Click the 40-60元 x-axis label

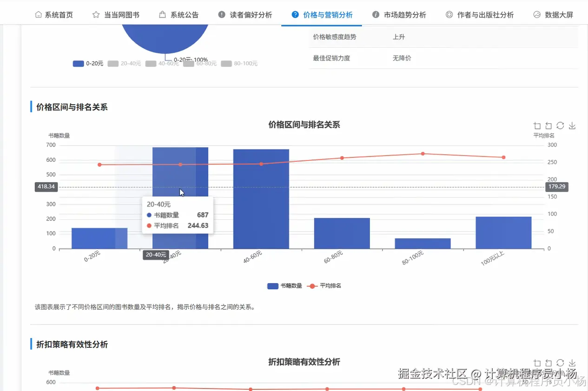click(x=253, y=257)
